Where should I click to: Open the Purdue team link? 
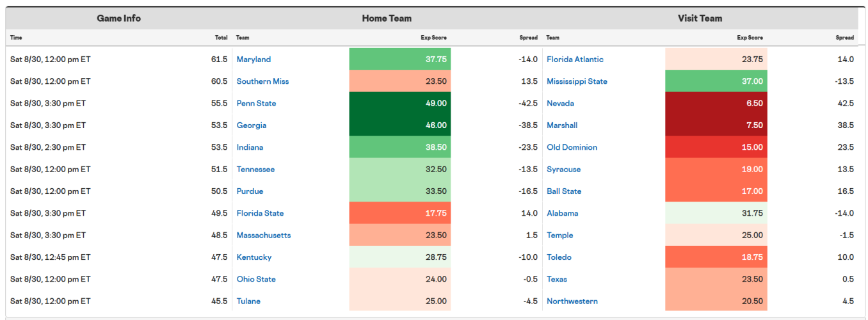[x=250, y=191]
